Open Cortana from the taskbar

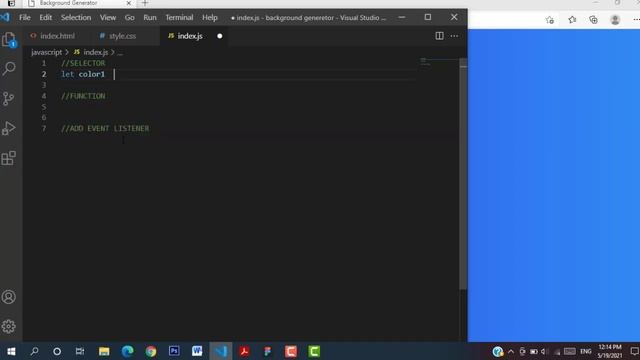57,351
